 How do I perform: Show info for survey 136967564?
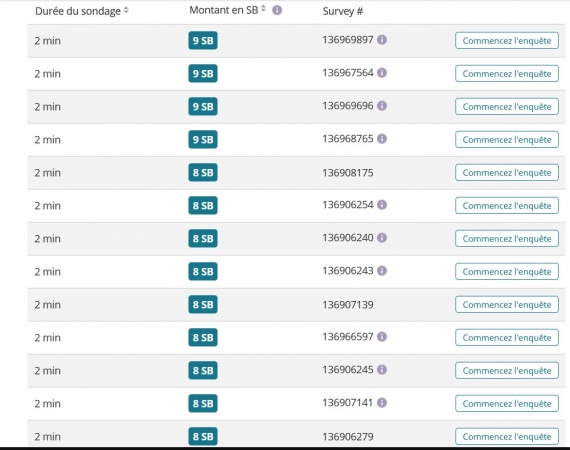point(382,73)
